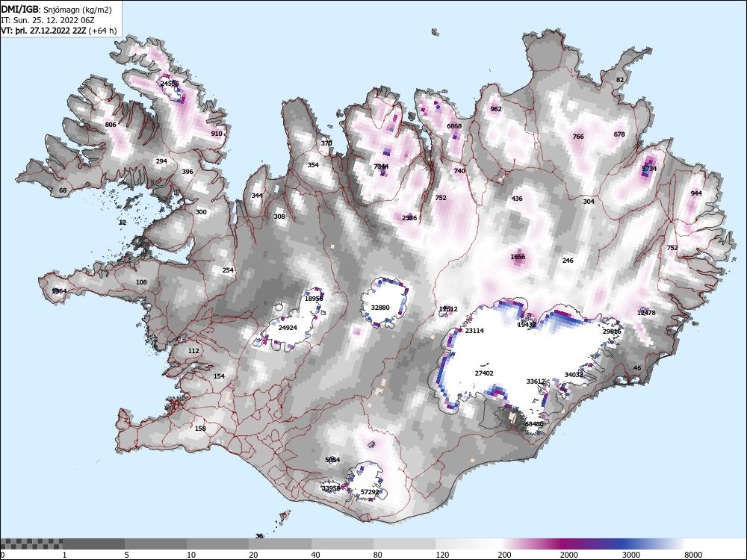The image size is (747, 560).
Task: Click the map value 68 on the west tip
Action: [x=63, y=190]
